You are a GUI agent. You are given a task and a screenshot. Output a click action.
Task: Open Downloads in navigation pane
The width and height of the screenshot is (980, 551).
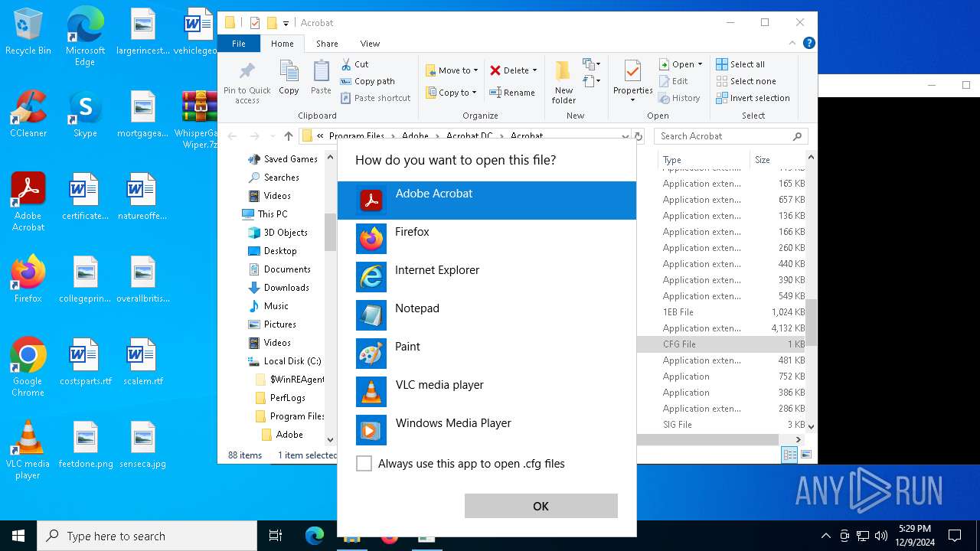[278, 288]
